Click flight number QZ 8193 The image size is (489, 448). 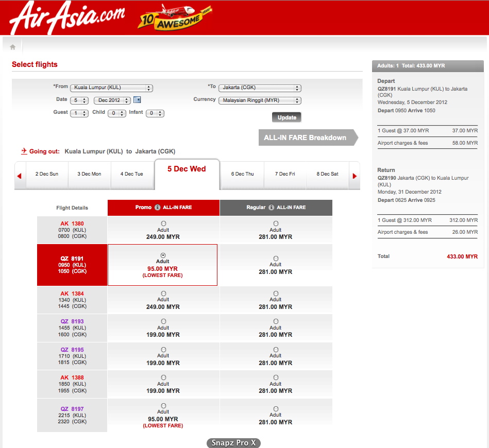tap(72, 321)
